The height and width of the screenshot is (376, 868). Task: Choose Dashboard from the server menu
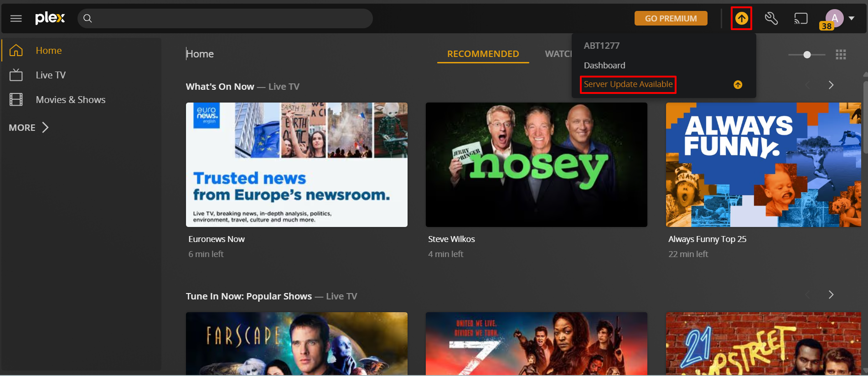pyautogui.click(x=604, y=65)
